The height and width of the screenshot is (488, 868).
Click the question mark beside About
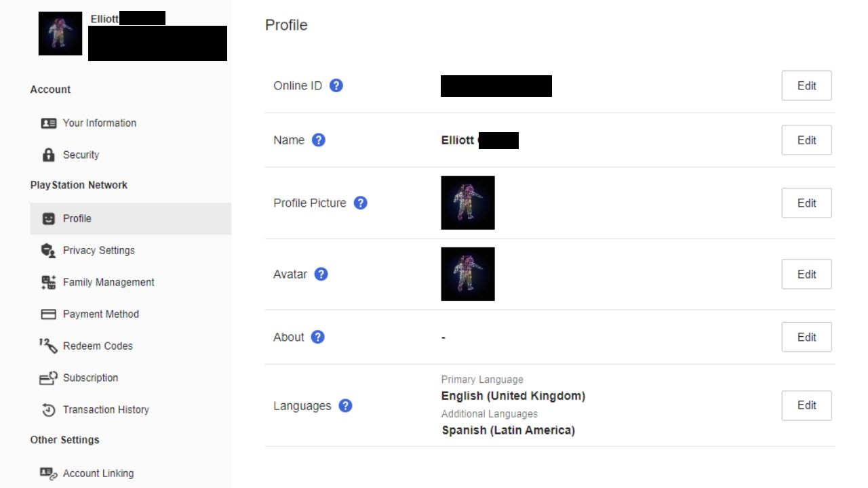click(x=318, y=337)
